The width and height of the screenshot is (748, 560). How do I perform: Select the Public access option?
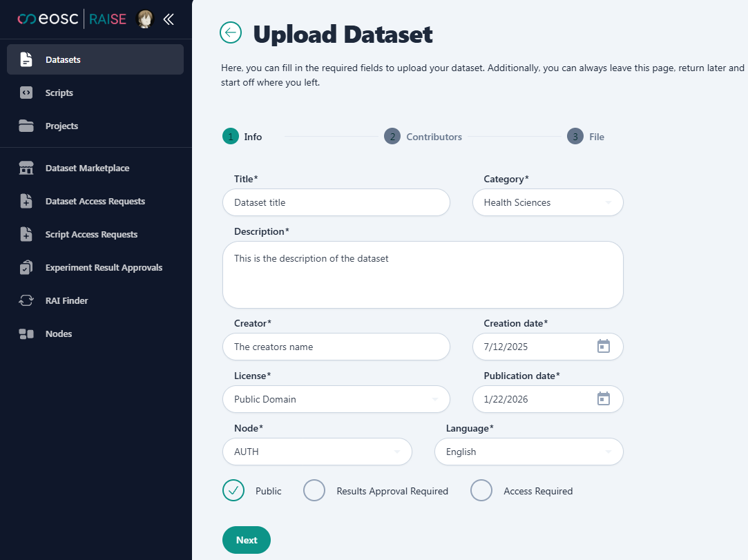tap(233, 490)
